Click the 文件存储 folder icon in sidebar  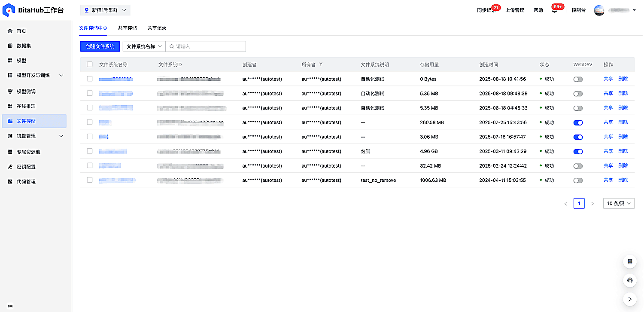point(10,121)
